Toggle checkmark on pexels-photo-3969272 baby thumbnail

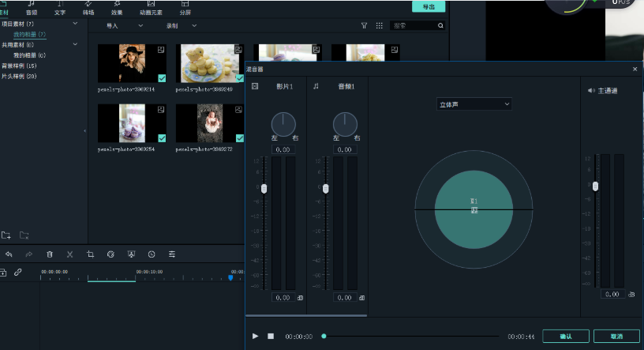point(239,138)
